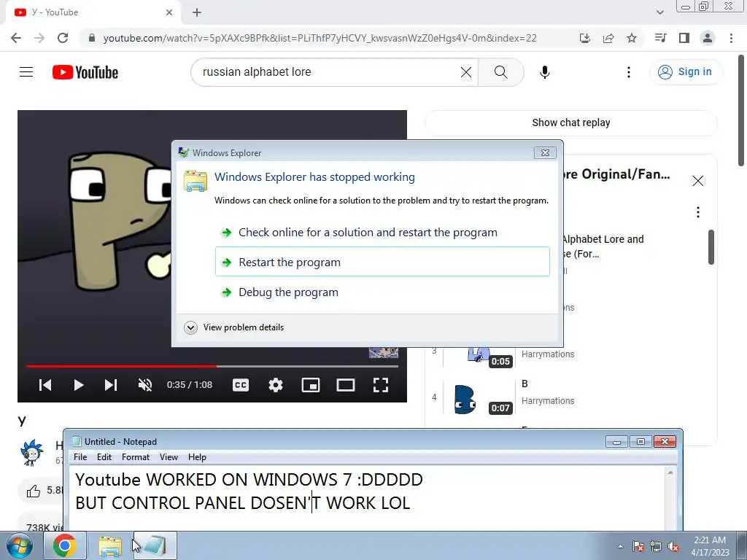Choose Restart the program
Viewport: 747px width, 560px height.
point(382,262)
